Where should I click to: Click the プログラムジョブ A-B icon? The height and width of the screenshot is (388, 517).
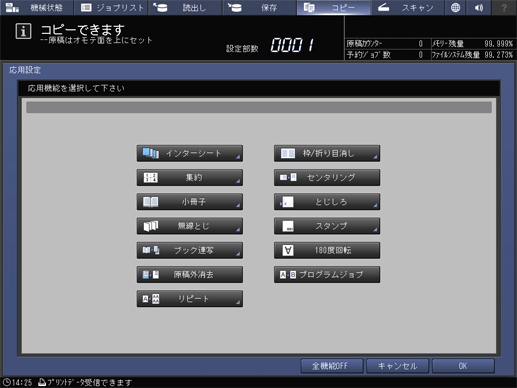click(288, 275)
